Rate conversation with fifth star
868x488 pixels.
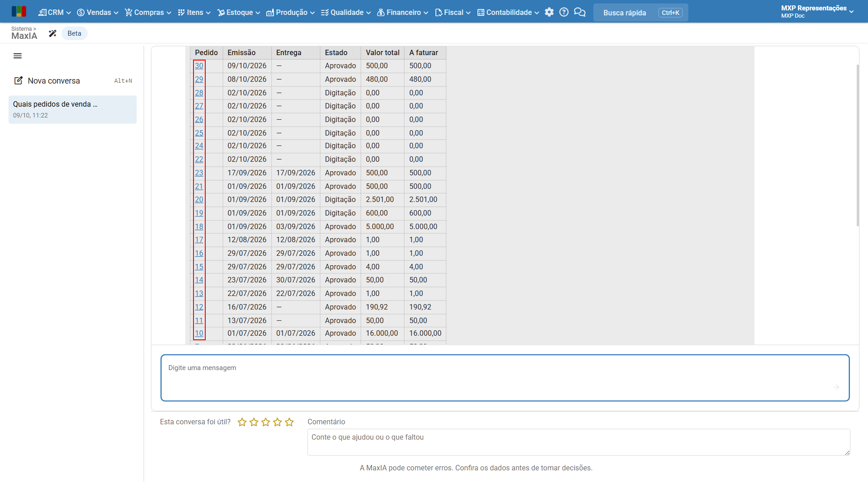(289, 422)
